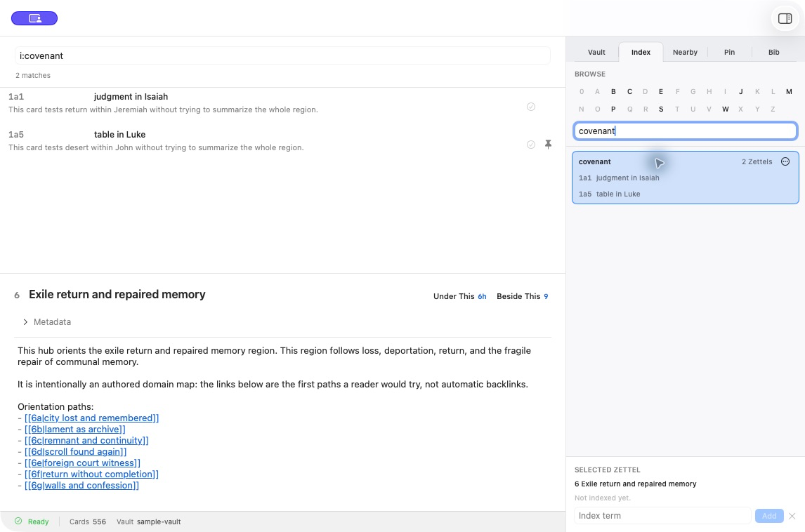805x532 pixels.
Task: Open Beside This 9 siblings
Action: point(522,296)
